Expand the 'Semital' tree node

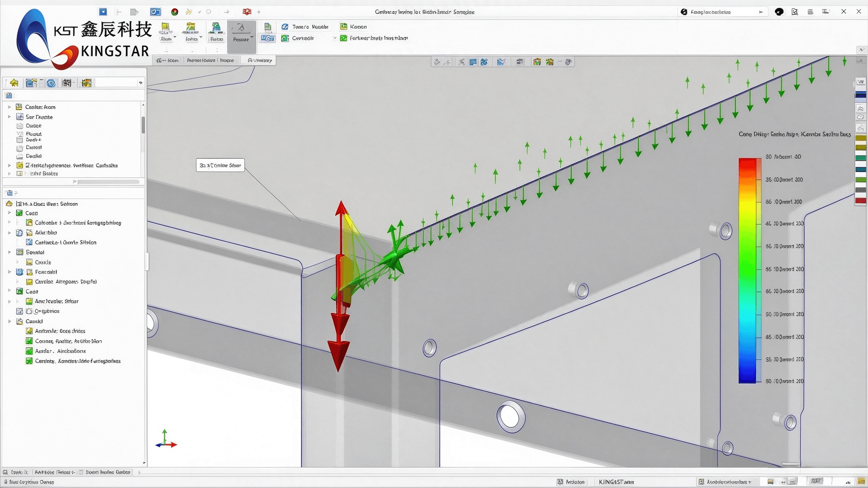click(x=9, y=252)
